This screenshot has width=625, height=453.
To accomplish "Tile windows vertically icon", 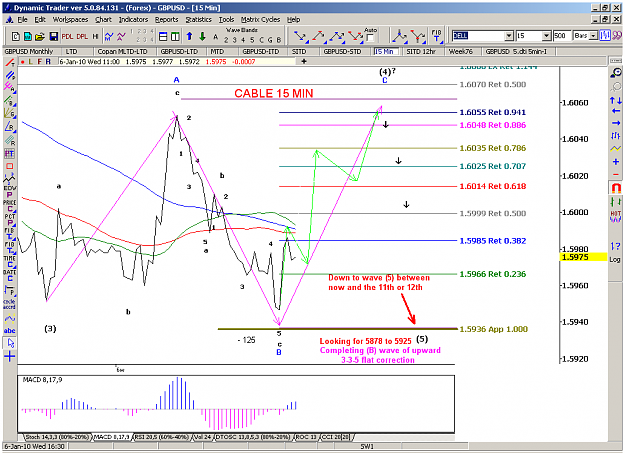I will [x=175, y=37].
